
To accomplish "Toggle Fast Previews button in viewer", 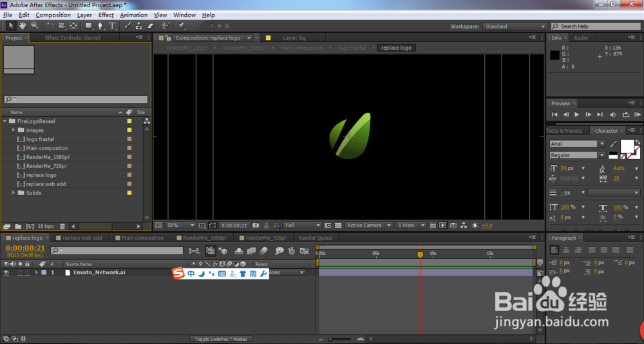I will (x=443, y=225).
